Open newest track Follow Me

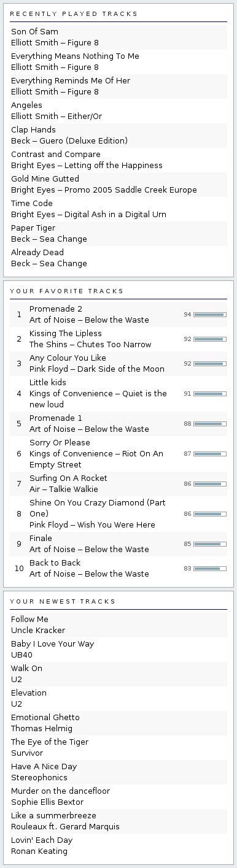click(29, 619)
